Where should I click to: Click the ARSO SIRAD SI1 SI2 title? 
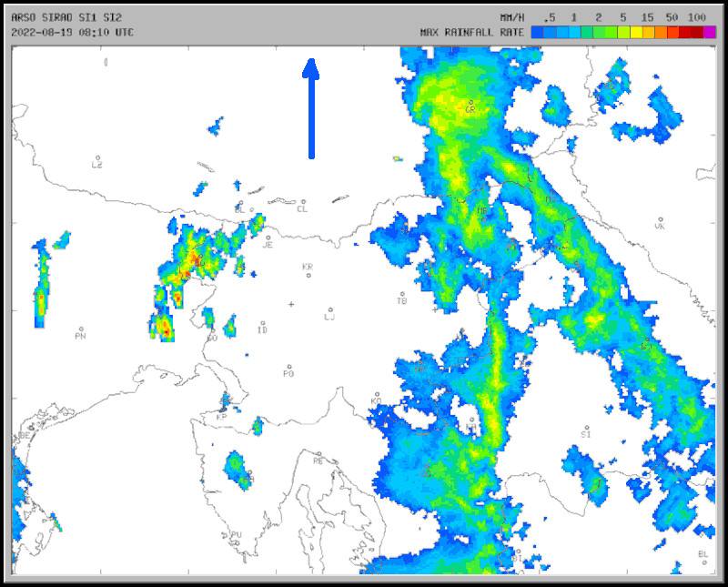[x=67, y=17]
